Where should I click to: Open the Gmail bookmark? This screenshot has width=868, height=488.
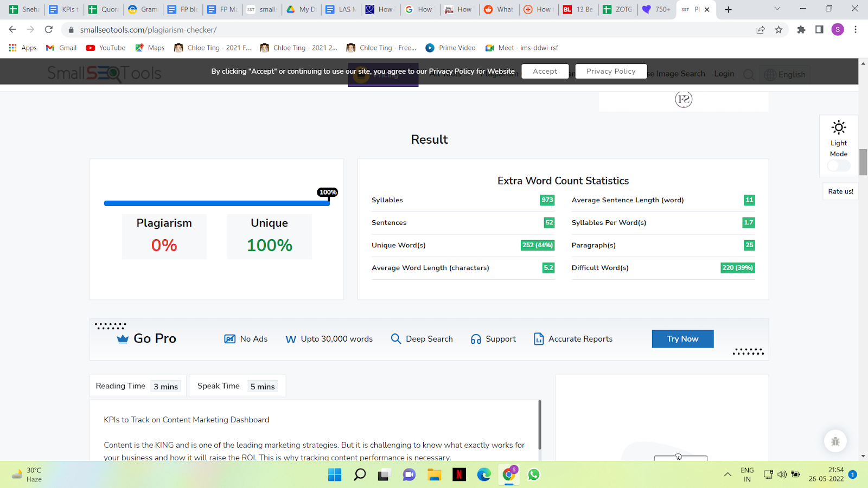(x=61, y=48)
